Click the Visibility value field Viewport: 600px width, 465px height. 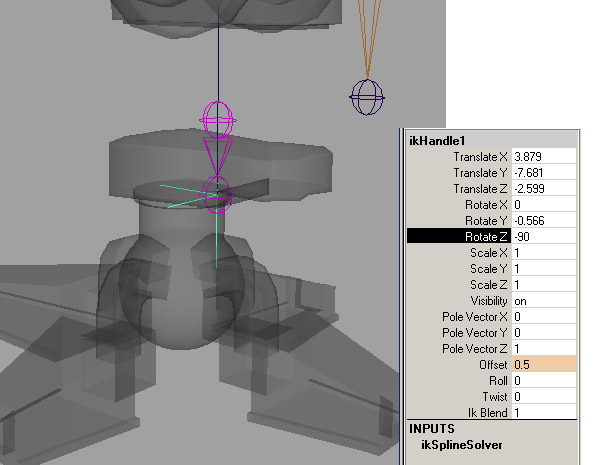[544, 301]
